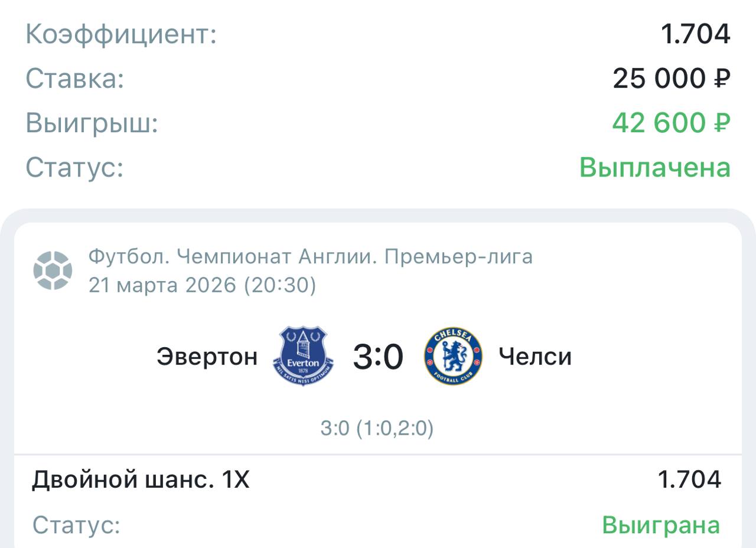Tap the Chelsea club crest
This screenshot has height=548, width=756.
coord(453,356)
